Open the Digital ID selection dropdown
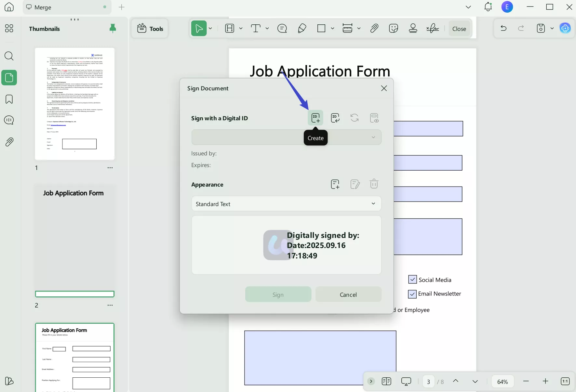 coord(373,137)
